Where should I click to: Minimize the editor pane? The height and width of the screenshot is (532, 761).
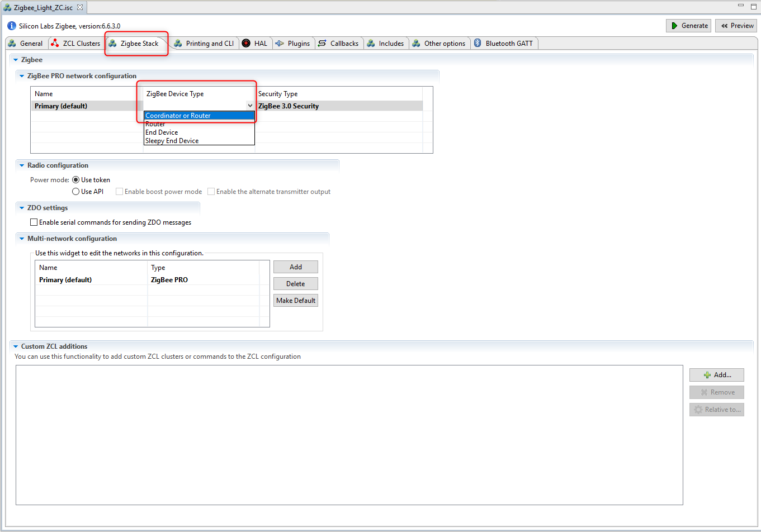click(741, 6)
